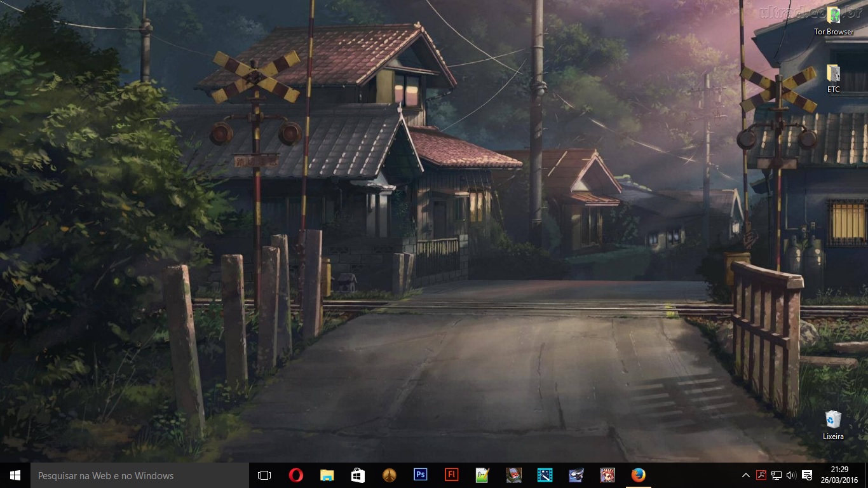
Task: Switch to Firefox in the taskbar
Action: [638, 475]
